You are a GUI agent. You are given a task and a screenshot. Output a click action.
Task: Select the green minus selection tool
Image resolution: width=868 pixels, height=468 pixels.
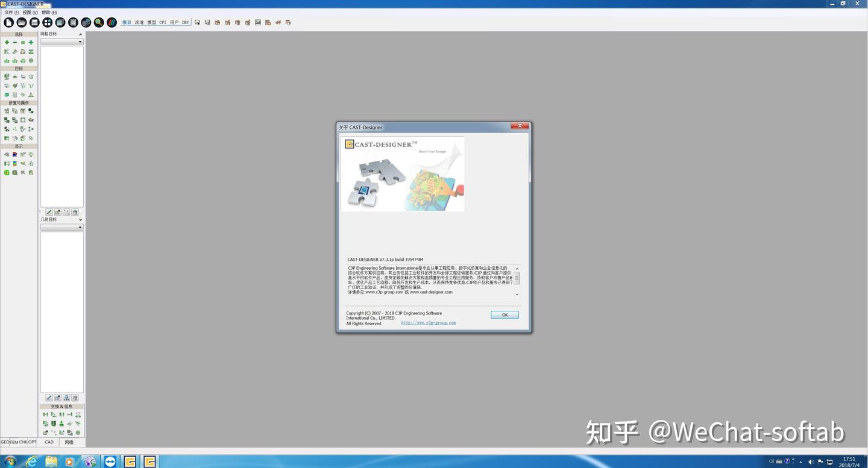tap(14, 42)
